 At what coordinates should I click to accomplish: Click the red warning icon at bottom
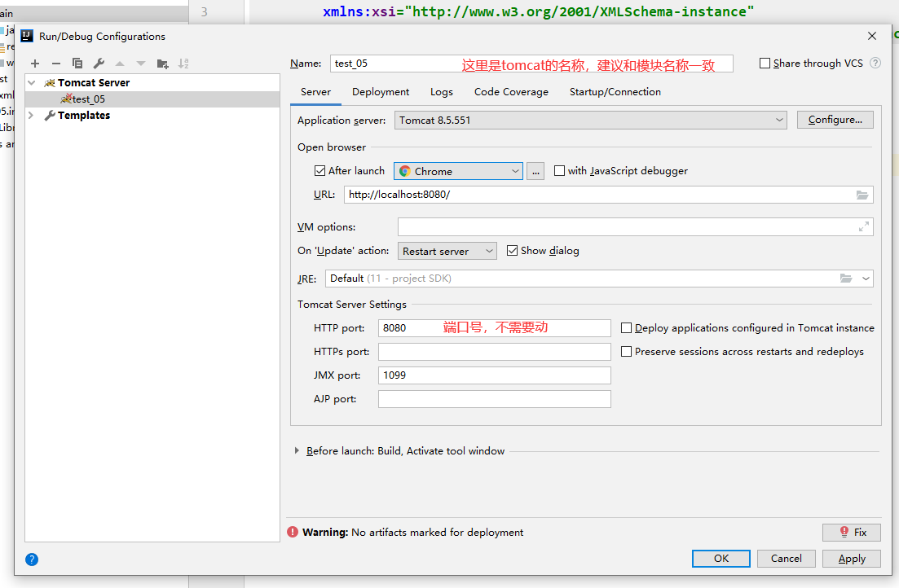pos(293,533)
